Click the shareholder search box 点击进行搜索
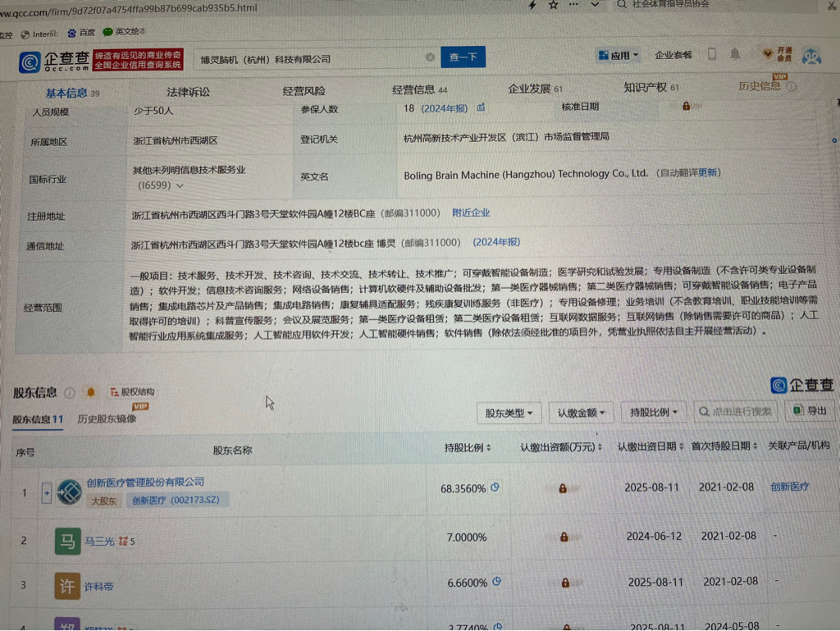 coord(735,411)
